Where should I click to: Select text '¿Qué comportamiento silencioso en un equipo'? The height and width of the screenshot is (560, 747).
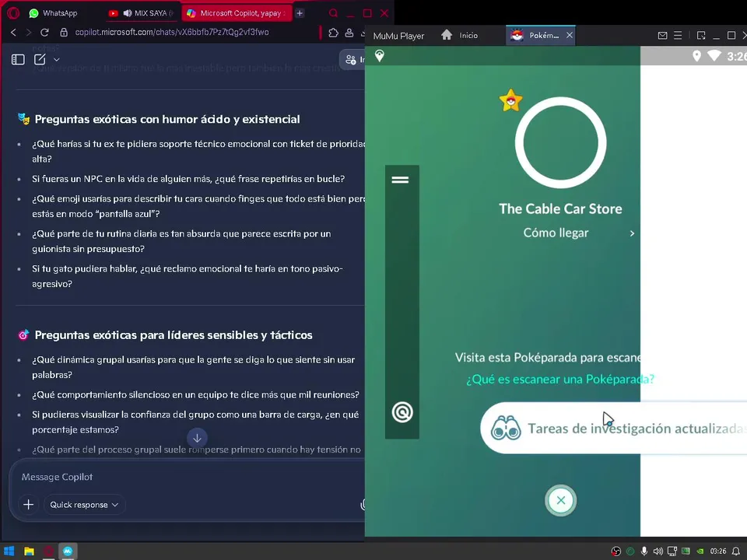195,395
